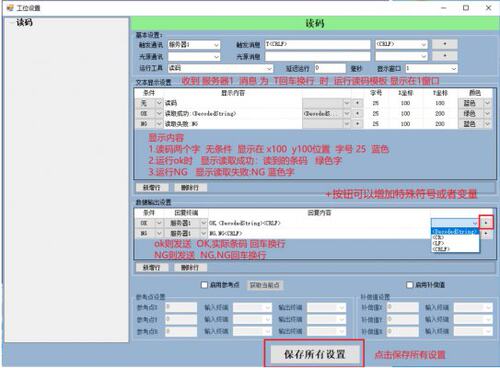Open the 服务器1 terminal dropdown in the NG reply row
500x368 pixels.
[x=185, y=233]
